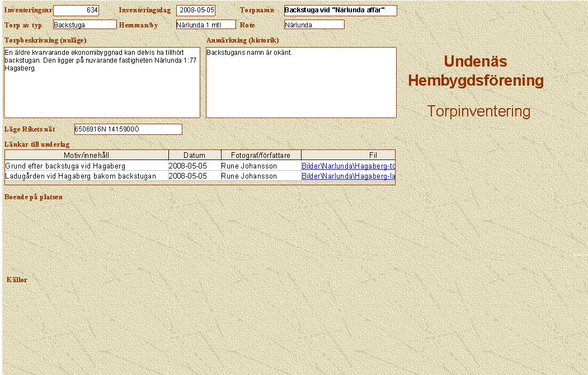
Task: Open the Hagaberg-la image file link
Action: 348,176
